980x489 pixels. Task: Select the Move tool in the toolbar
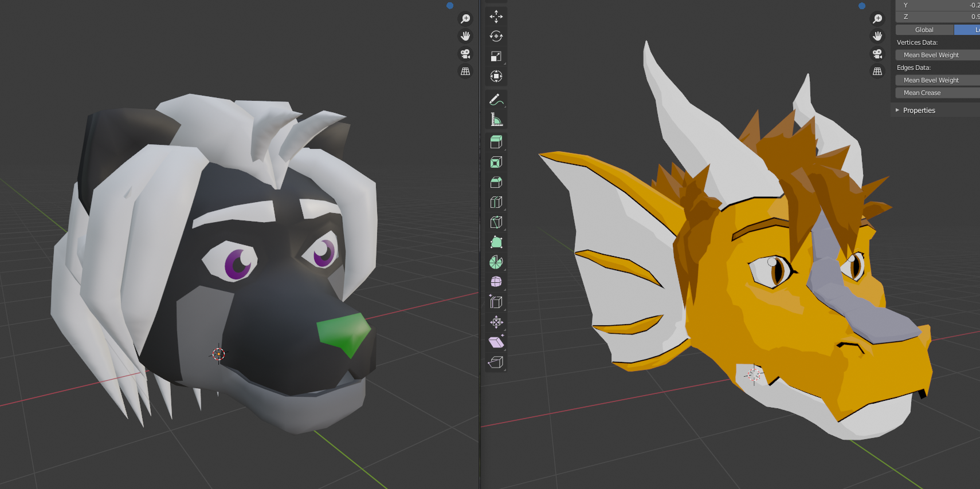coord(496,17)
